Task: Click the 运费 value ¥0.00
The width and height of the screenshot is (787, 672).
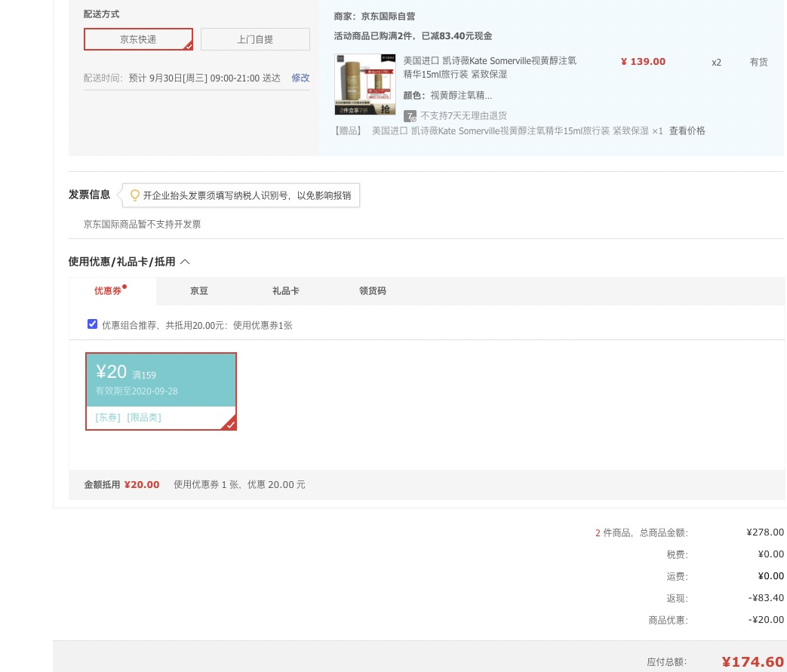Action: pos(770,576)
